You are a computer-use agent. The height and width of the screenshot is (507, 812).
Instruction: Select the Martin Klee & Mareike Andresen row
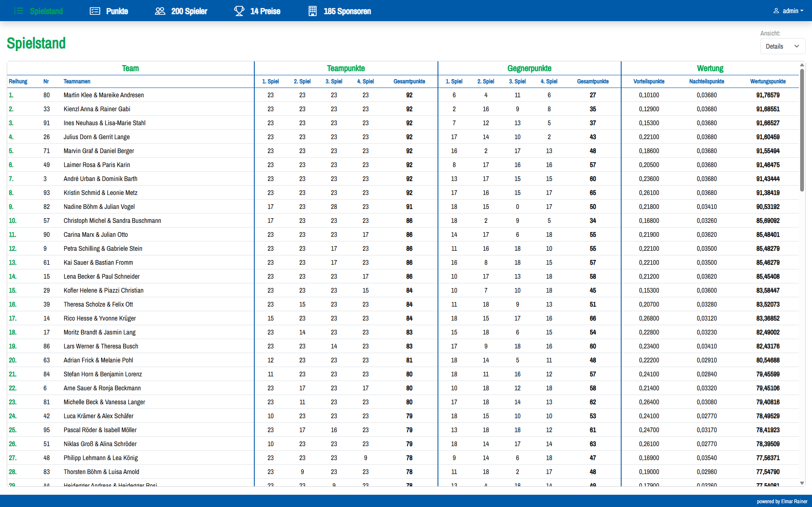pos(403,95)
